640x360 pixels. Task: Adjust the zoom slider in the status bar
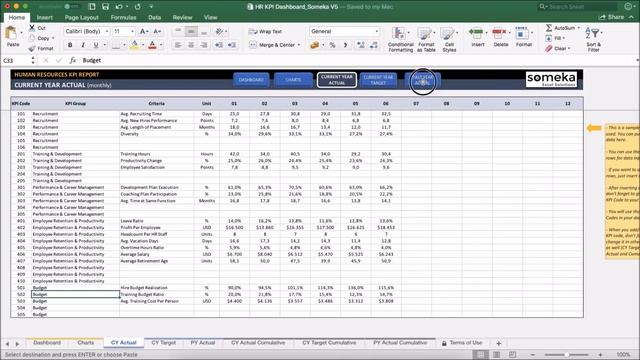click(x=567, y=355)
